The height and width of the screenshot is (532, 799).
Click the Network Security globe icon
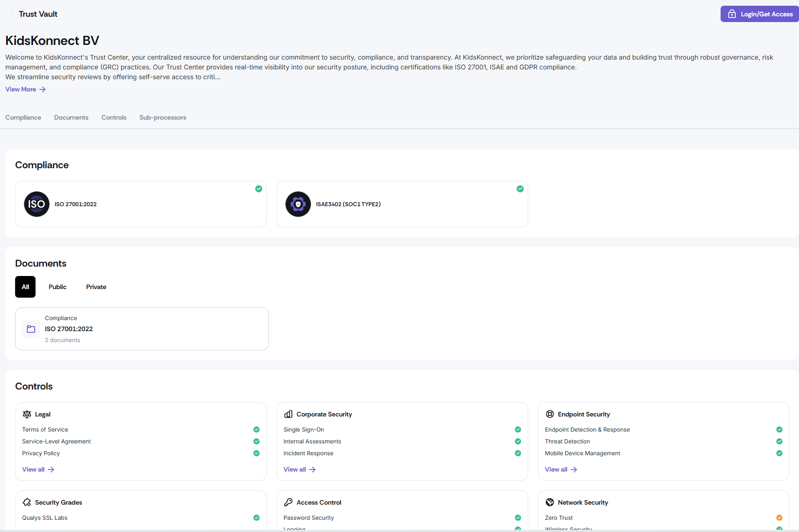click(x=550, y=503)
